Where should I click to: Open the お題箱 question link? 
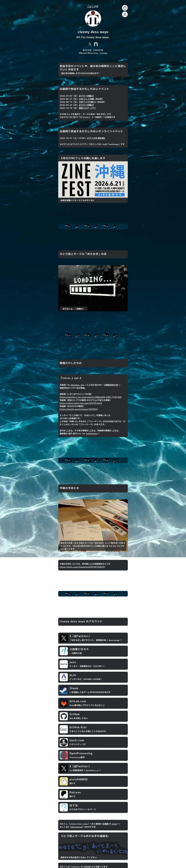(105, 824)
